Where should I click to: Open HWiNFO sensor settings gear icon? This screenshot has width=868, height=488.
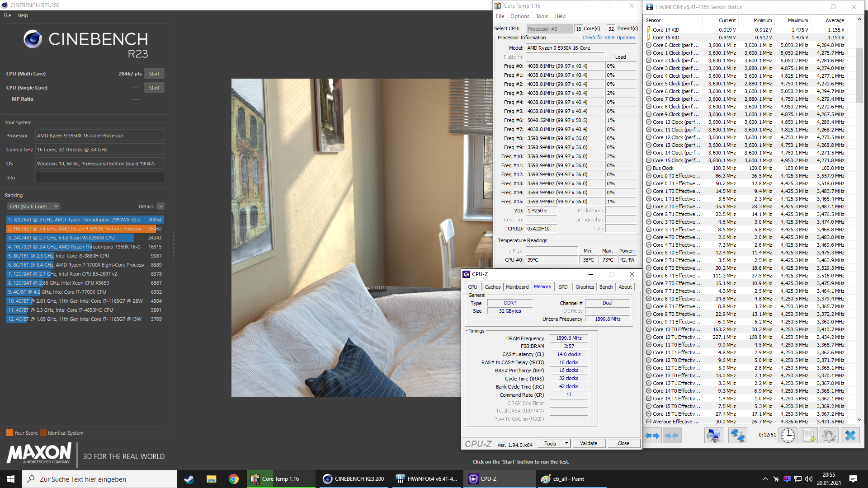829,436
